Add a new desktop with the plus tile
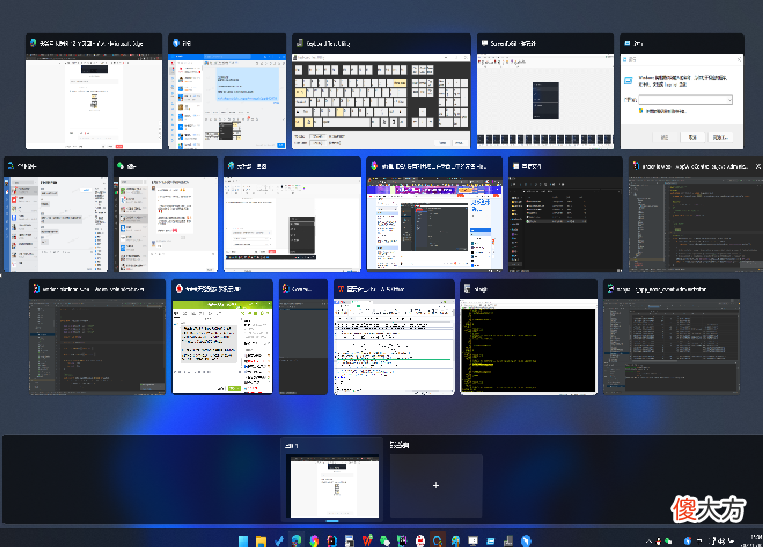Screen dimensions: 763x547 pyautogui.click(x=436, y=486)
